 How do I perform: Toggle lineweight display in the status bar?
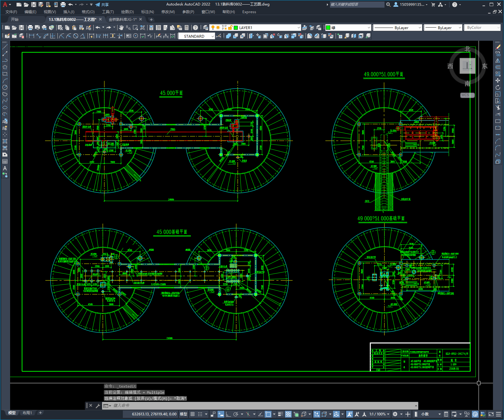(x=280, y=414)
